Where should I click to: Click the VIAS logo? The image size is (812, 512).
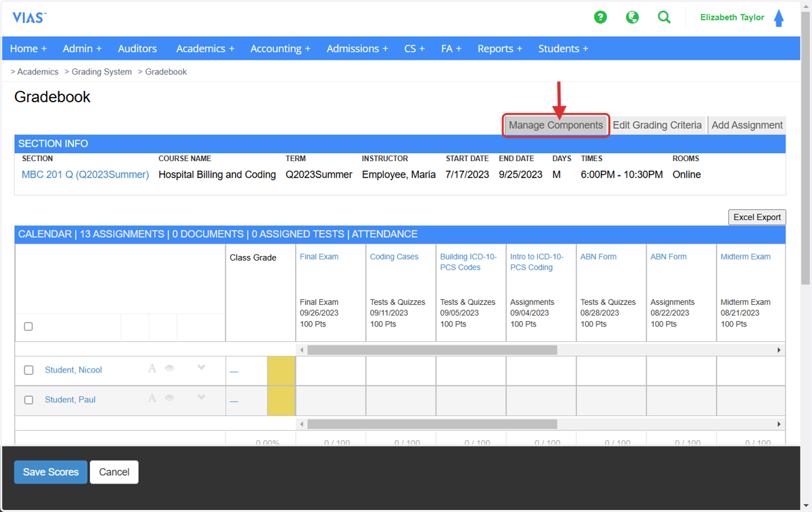pyautogui.click(x=30, y=18)
